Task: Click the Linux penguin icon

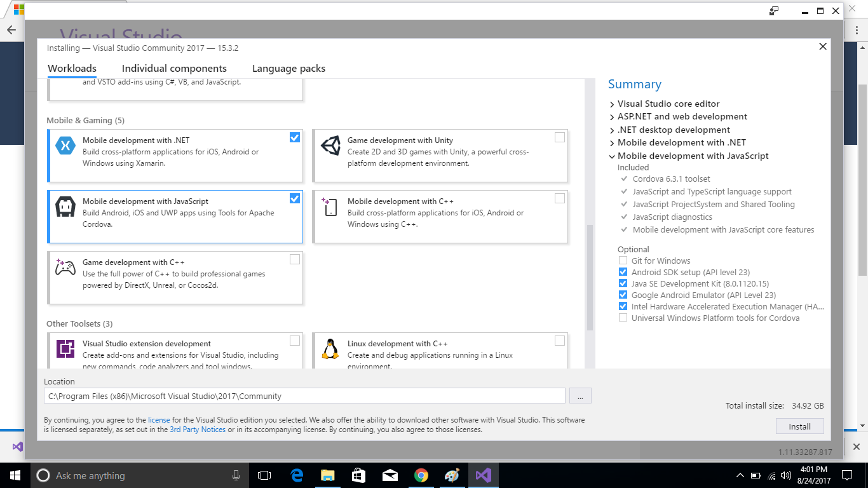Action: pyautogui.click(x=330, y=349)
